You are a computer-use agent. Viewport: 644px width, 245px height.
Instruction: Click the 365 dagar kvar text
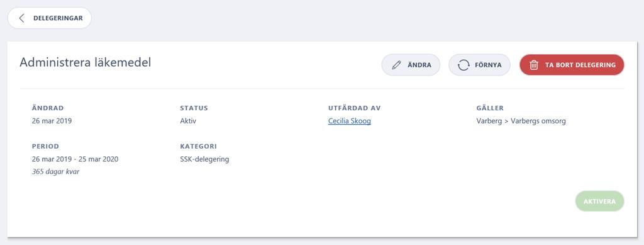tap(55, 171)
